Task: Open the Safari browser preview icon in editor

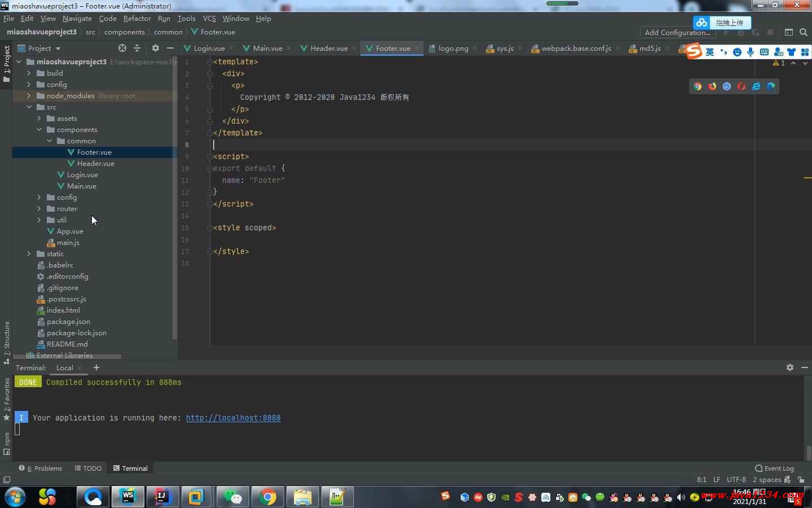Action: 727,86
